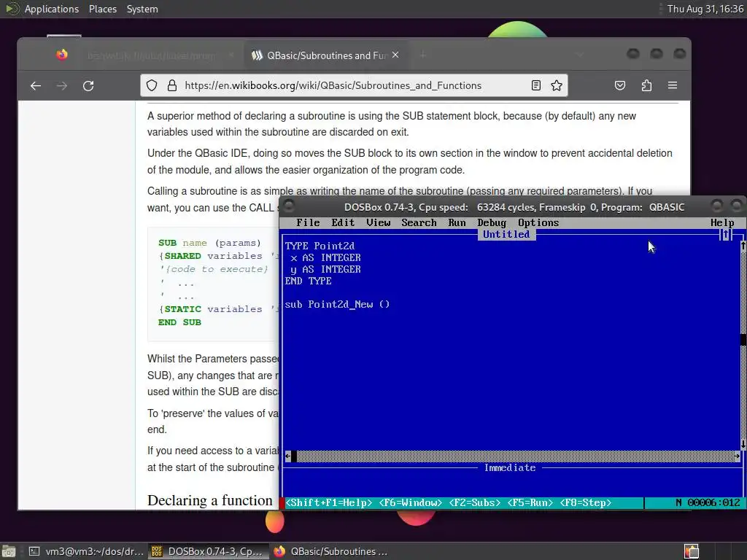Select the QBasic/Subroutines and Functions tab
The width and height of the screenshot is (747, 560).
[325, 55]
